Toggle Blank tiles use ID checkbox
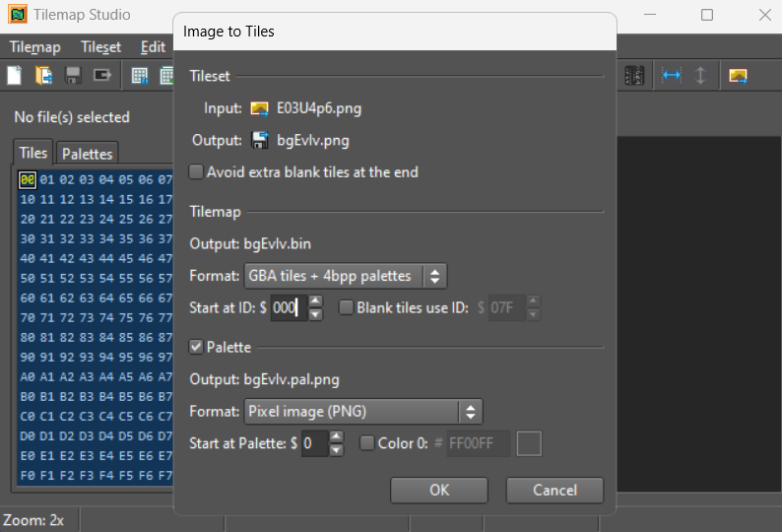 coord(347,307)
